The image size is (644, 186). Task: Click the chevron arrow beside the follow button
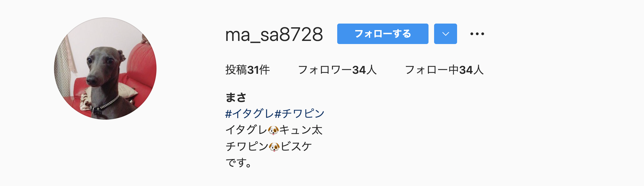[x=446, y=34]
